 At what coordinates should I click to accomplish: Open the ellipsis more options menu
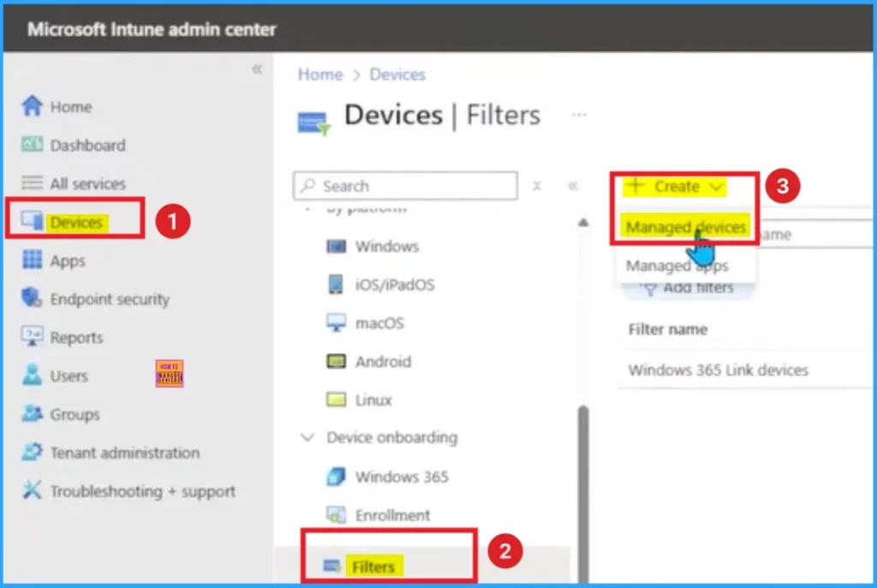(579, 115)
